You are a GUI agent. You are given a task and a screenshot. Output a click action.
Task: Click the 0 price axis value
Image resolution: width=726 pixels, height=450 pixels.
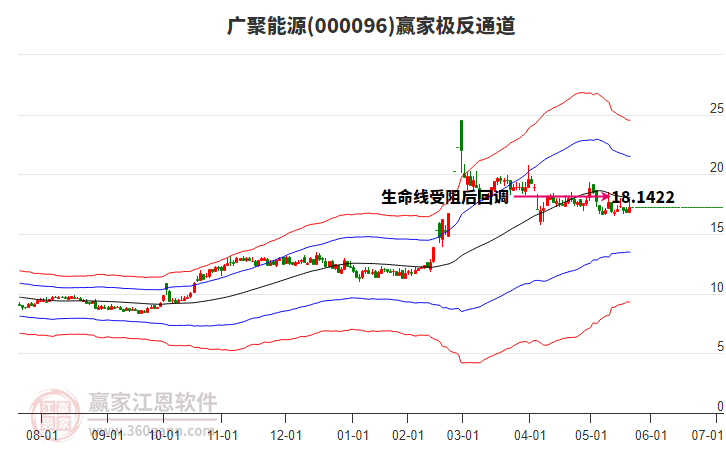pos(720,406)
